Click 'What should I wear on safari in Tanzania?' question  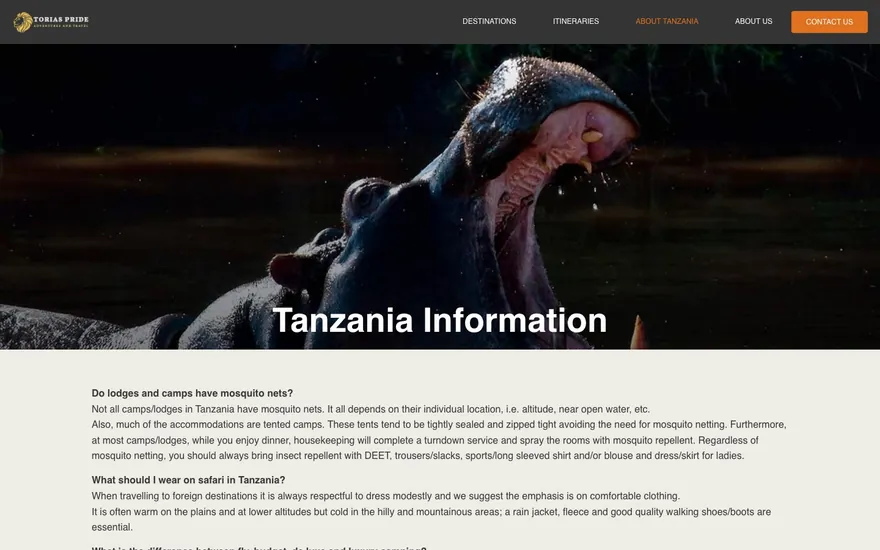[188, 480]
